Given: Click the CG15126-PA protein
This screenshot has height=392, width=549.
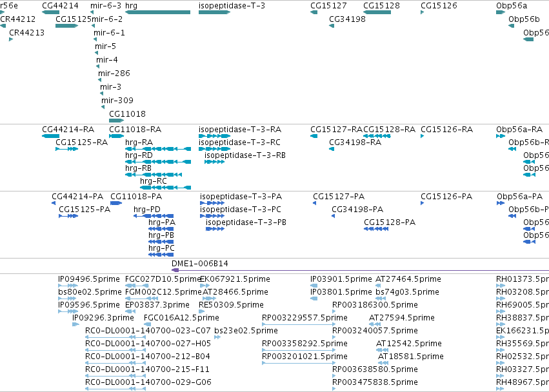Looking at the screenshot, I should click(x=423, y=203).
